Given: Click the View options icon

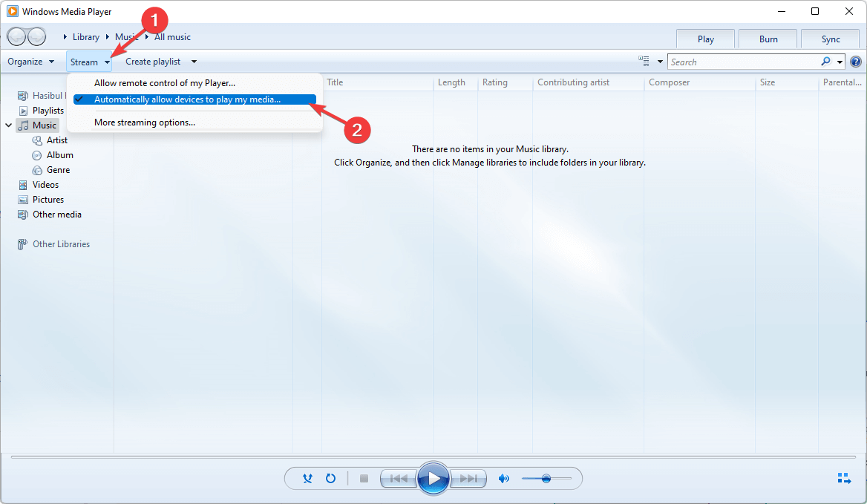Looking at the screenshot, I should pyautogui.click(x=644, y=62).
